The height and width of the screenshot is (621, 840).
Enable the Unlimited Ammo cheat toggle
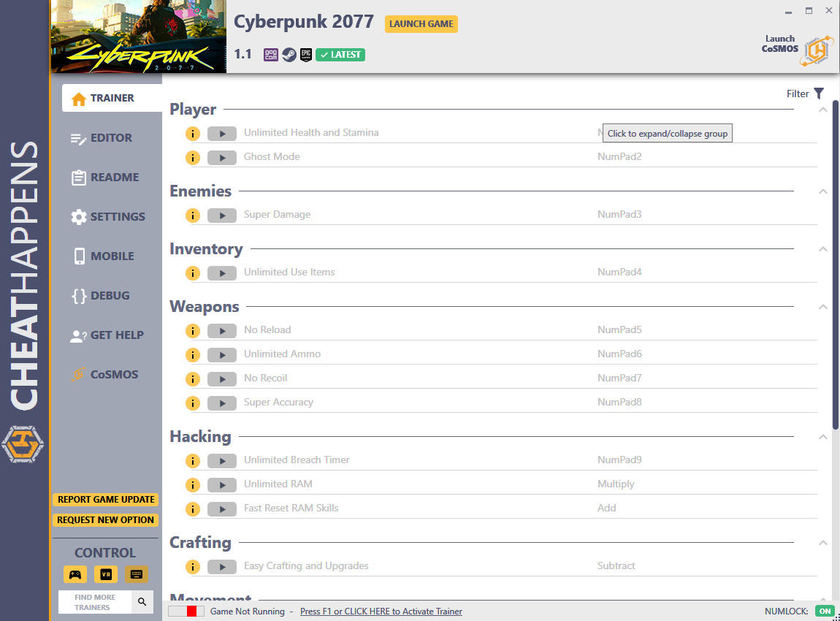coord(222,355)
